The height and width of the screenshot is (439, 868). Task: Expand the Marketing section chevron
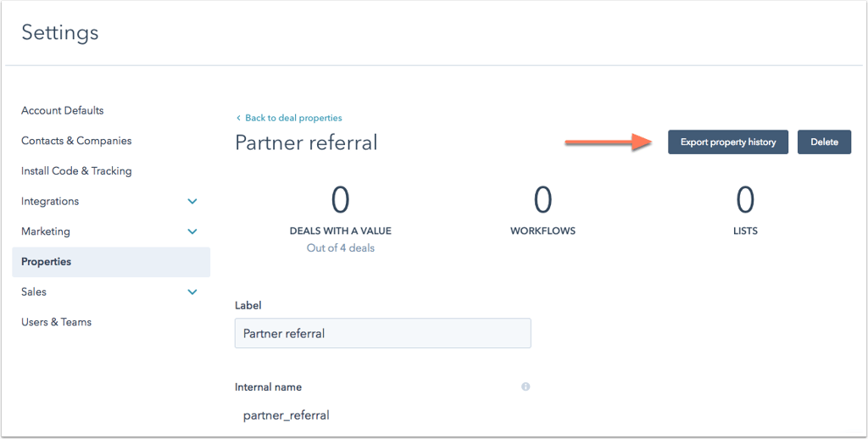pyautogui.click(x=192, y=231)
